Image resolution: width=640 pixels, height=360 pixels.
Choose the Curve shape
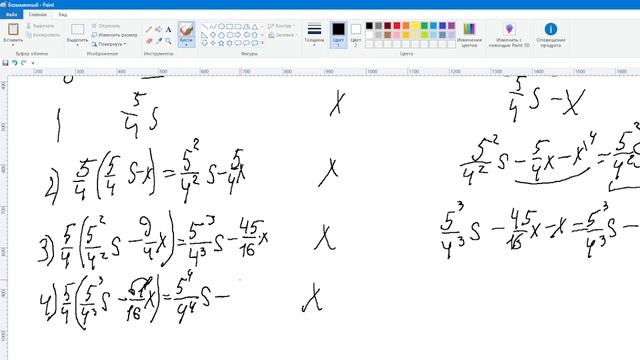(x=213, y=27)
